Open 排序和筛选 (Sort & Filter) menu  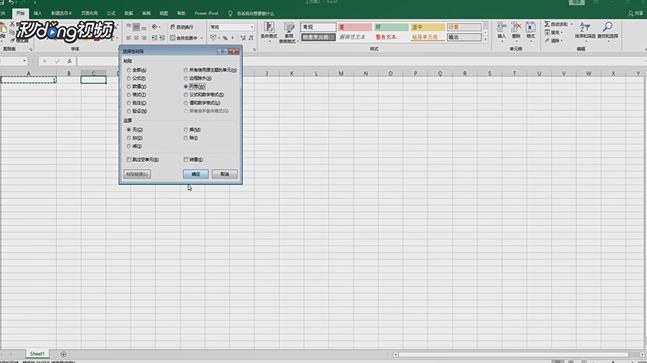(585, 31)
